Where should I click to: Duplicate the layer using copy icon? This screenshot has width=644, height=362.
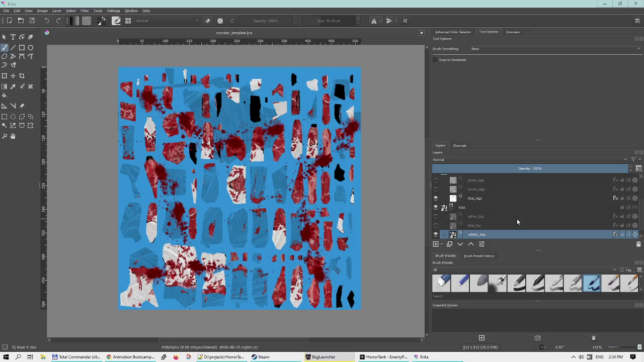(449, 244)
